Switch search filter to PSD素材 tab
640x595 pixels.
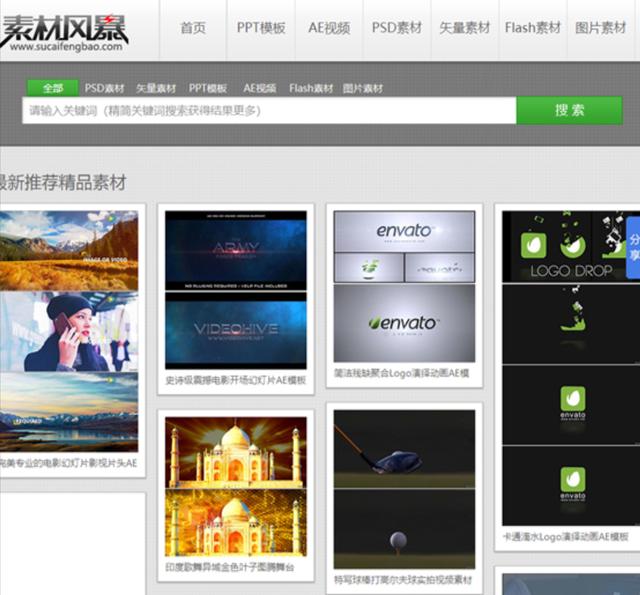click(105, 88)
